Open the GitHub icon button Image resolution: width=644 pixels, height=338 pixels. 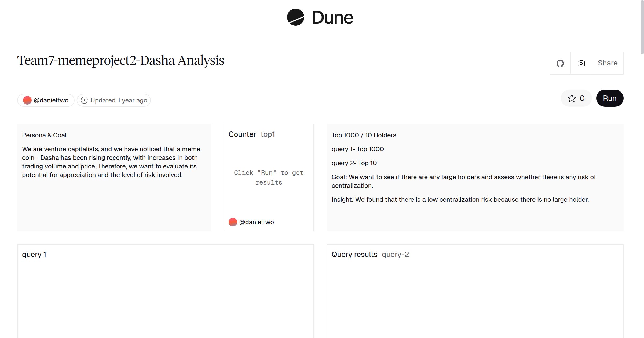pos(560,63)
